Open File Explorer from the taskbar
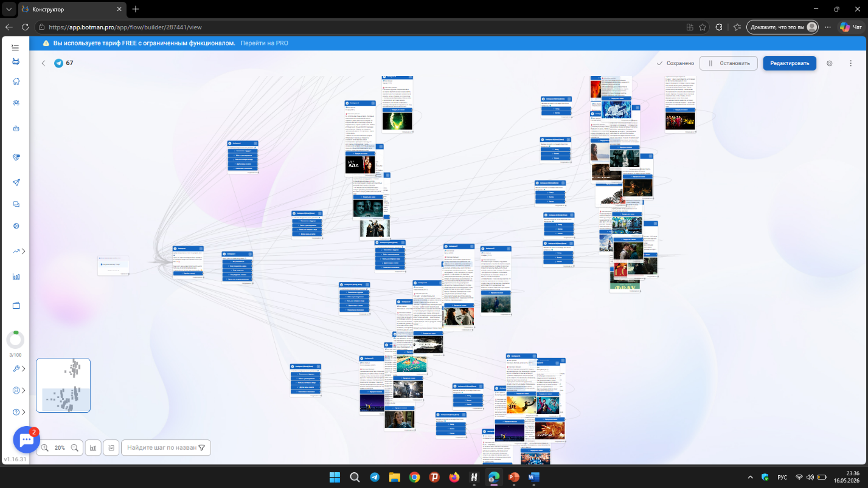Screen dimensions: 868x488 [x=394, y=477]
